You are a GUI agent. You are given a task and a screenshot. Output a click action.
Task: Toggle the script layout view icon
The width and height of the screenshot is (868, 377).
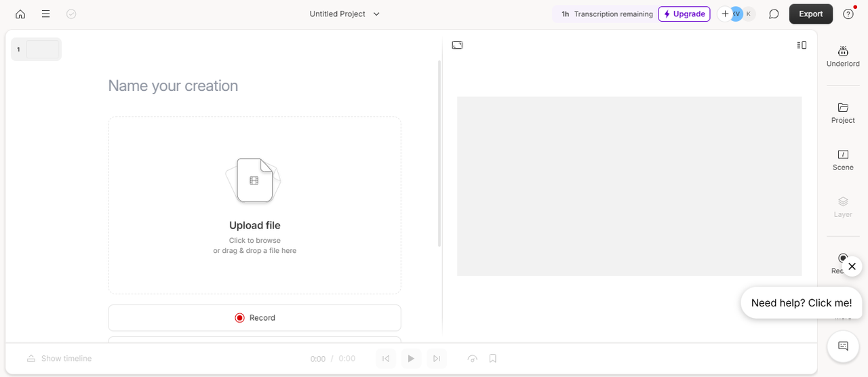pyautogui.click(x=802, y=45)
